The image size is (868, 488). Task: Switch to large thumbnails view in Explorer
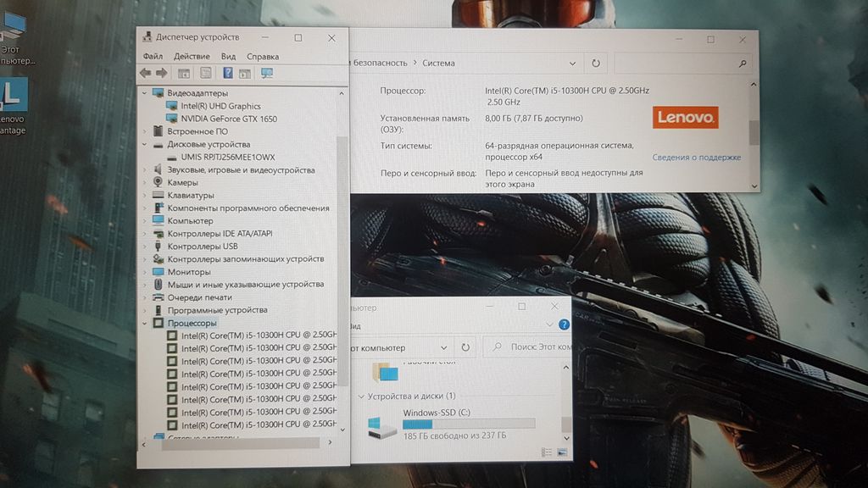tap(563, 452)
